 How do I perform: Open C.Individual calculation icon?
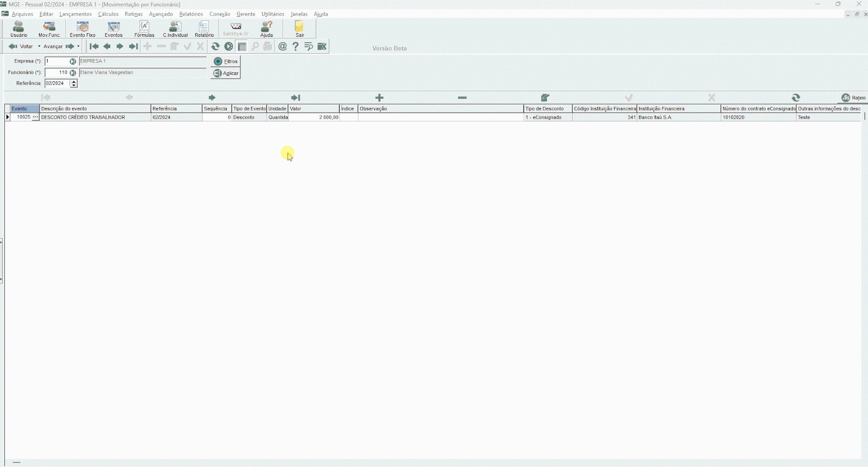[175, 29]
